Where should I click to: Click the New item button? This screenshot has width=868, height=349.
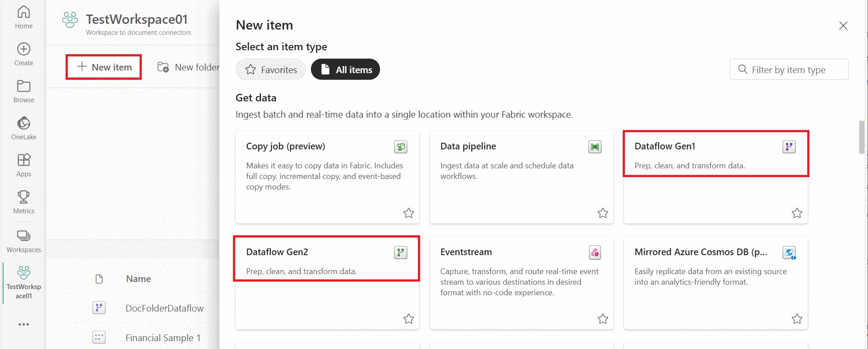pyautogui.click(x=104, y=67)
